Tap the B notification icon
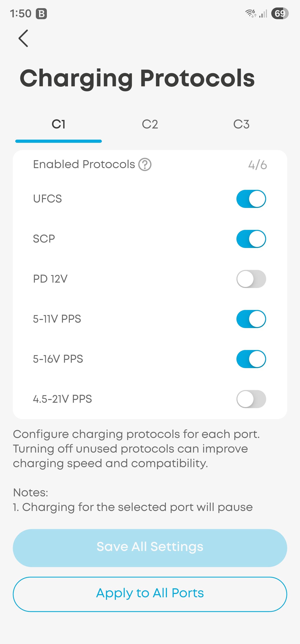Image resolution: width=300 pixels, height=644 pixels. click(41, 14)
